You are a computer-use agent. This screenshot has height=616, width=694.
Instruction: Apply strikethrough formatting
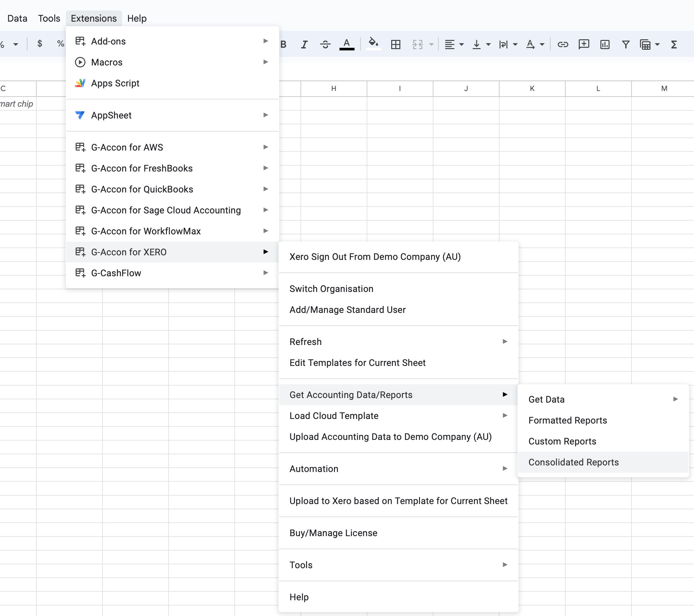click(325, 45)
